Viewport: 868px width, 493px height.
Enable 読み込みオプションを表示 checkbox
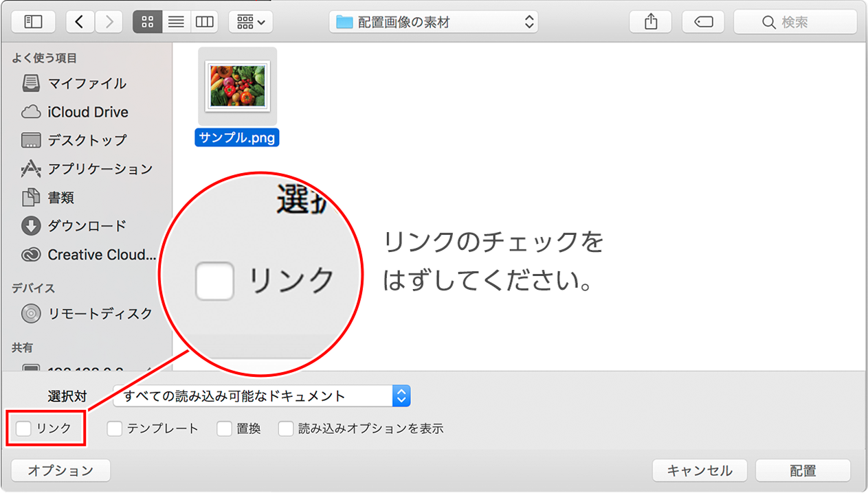[286, 428]
